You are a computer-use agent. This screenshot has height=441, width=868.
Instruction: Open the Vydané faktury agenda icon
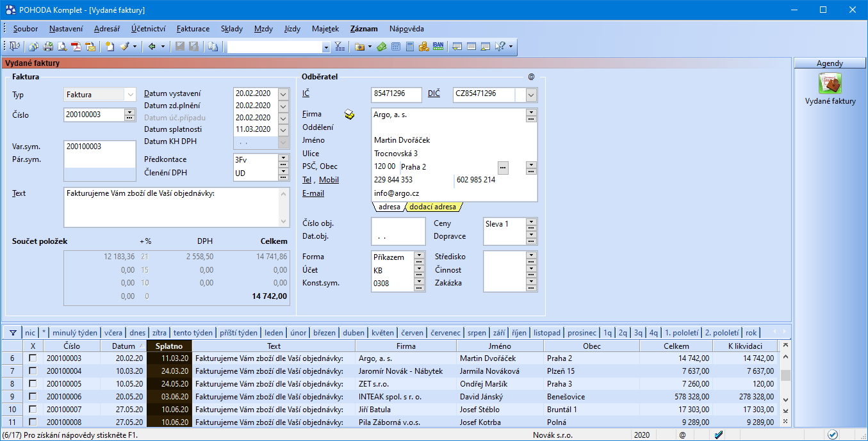[830, 83]
